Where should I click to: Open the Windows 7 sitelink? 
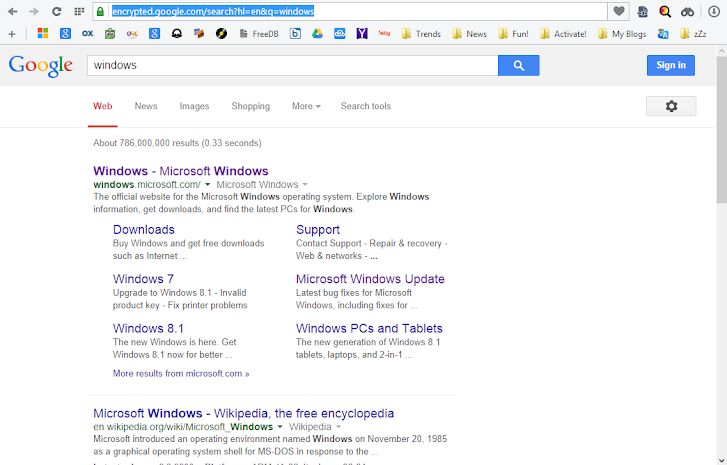(143, 279)
